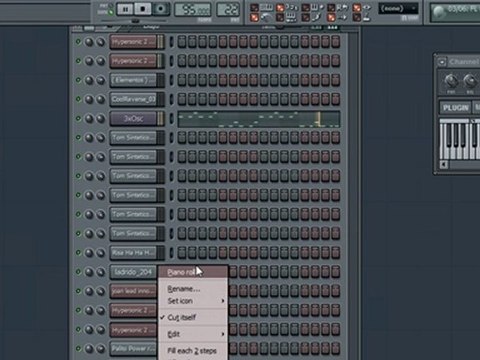Activate the first step of (Elementos)
This screenshot has width=480, height=360.
click(x=182, y=80)
